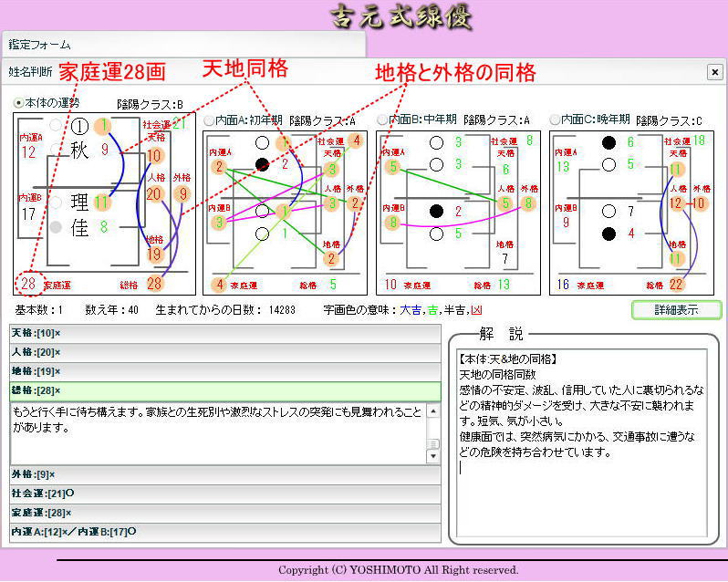Expand the 家庭運:[28]× row

pyautogui.click(x=225, y=513)
